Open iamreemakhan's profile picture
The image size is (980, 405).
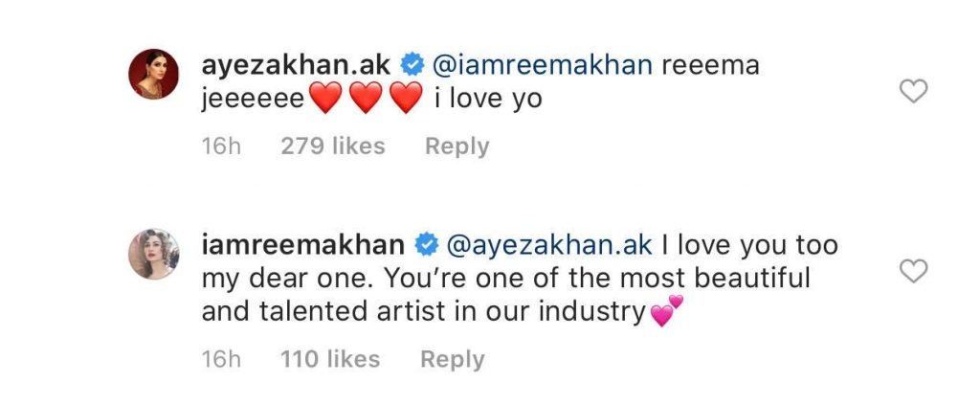coord(154,254)
